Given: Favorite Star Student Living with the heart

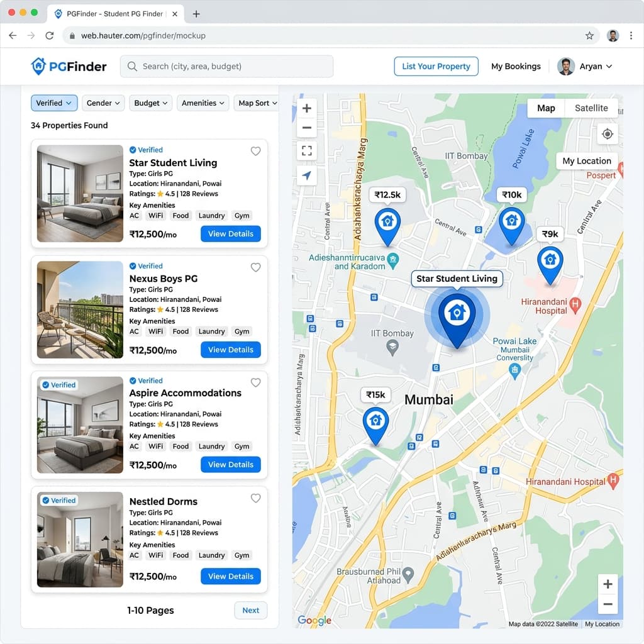Looking at the screenshot, I should pyautogui.click(x=255, y=151).
